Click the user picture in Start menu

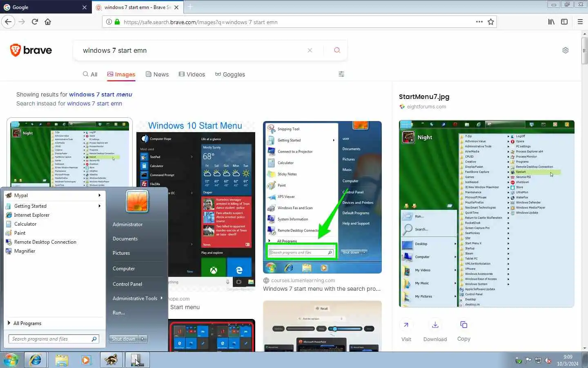(x=137, y=202)
